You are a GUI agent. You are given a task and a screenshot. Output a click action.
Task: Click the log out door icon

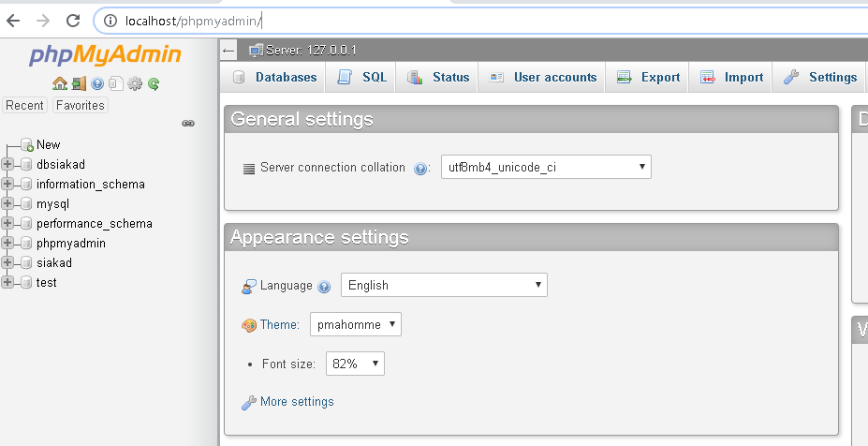80,83
